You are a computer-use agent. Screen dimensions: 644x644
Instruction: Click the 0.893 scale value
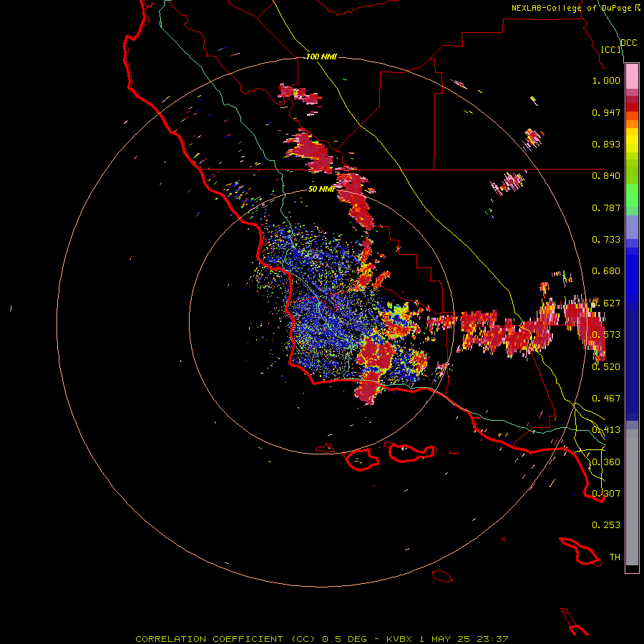(606, 144)
